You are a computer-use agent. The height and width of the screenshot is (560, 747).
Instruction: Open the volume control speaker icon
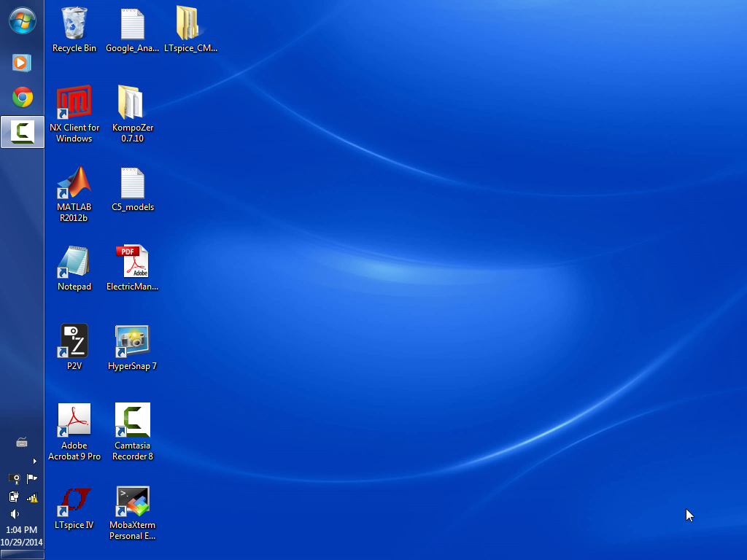click(14, 514)
